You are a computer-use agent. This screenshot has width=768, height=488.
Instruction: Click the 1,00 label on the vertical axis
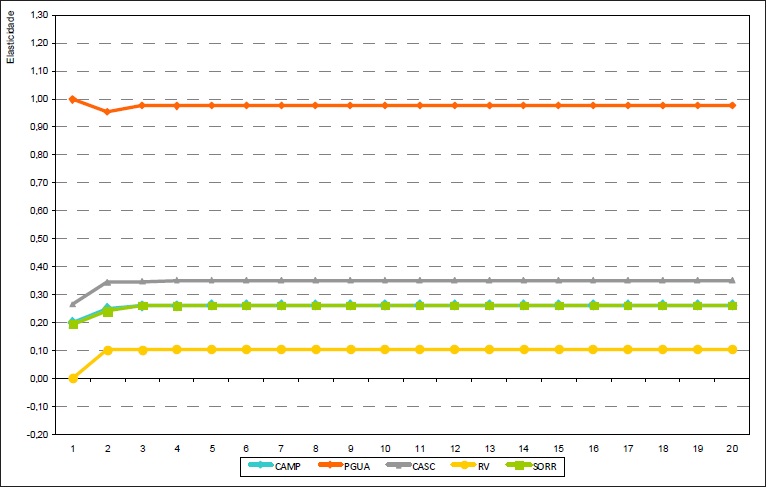[38, 99]
